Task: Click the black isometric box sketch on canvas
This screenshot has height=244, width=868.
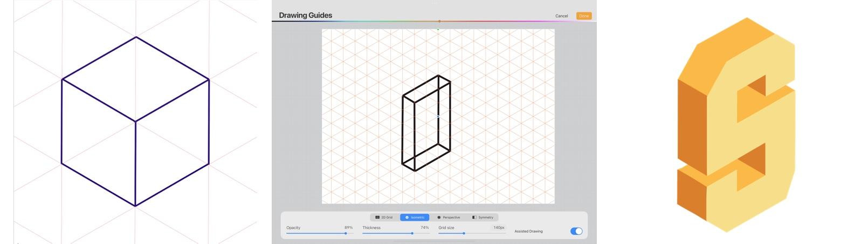Action: [426, 123]
